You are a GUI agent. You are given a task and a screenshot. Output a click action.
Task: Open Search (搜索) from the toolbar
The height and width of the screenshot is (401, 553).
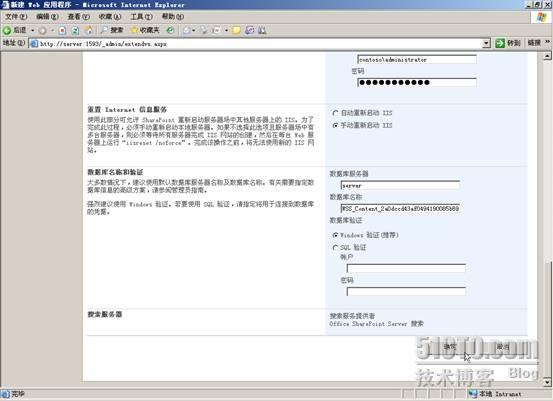(x=112, y=30)
